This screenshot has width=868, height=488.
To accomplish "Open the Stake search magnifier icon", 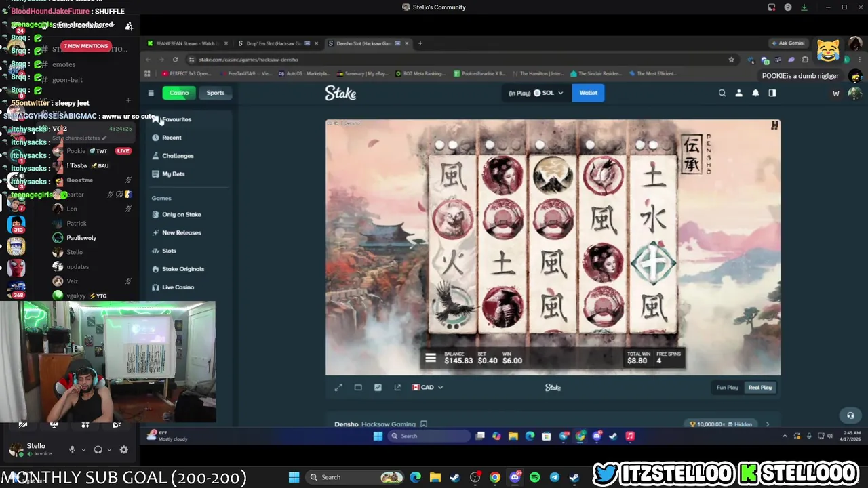I will coord(722,93).
